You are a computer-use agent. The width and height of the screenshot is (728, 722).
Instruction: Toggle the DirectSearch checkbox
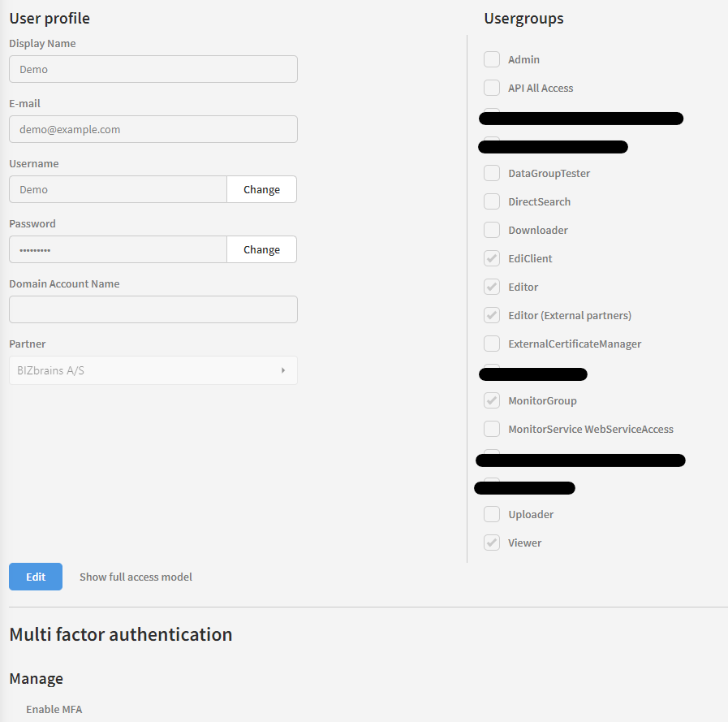[x=492, y=201]
